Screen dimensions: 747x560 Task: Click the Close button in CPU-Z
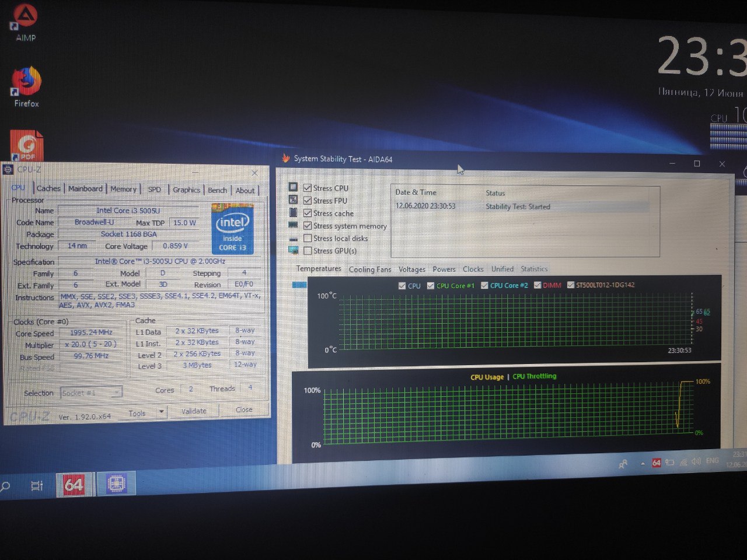(x=244, y=409)
